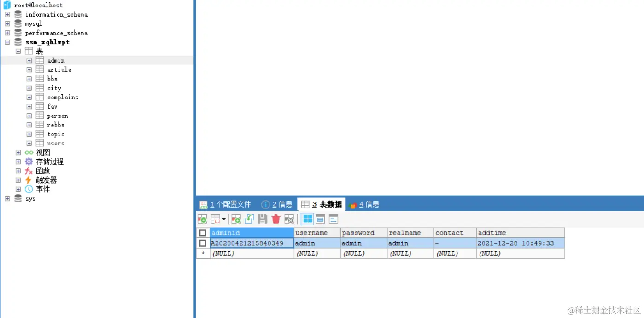Select the topic table in tree
Image resolution: width=644 pixels, height=318 pixels.
(x=56, y=134)
